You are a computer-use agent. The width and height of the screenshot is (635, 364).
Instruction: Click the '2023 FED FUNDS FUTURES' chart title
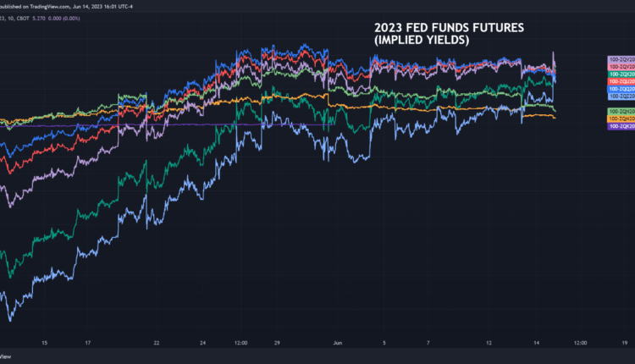(x=449, y=28)
